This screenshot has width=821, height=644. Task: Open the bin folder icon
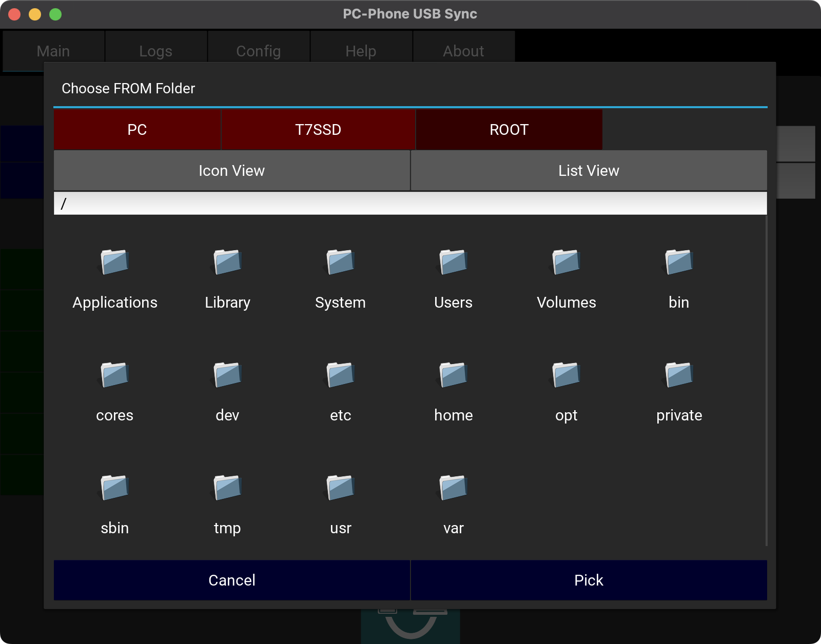(679, 263)
